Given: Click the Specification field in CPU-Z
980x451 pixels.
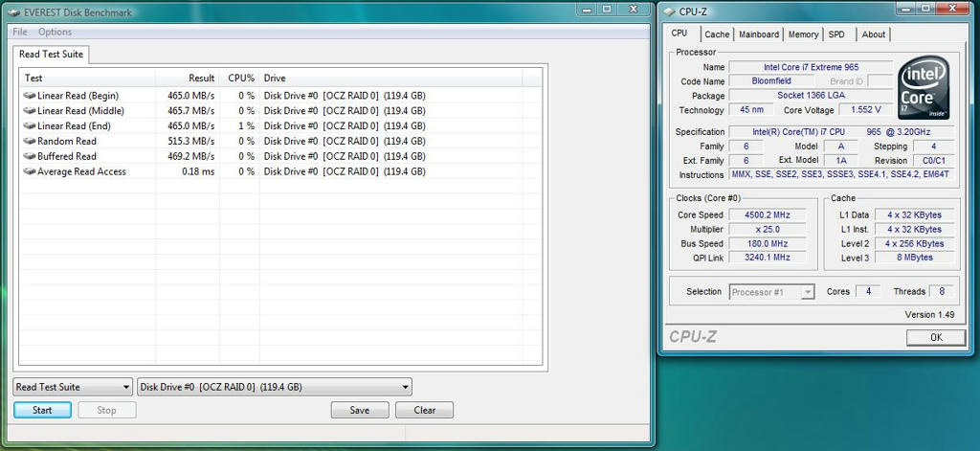Looking at the screenshot, I should coord(841,132).
